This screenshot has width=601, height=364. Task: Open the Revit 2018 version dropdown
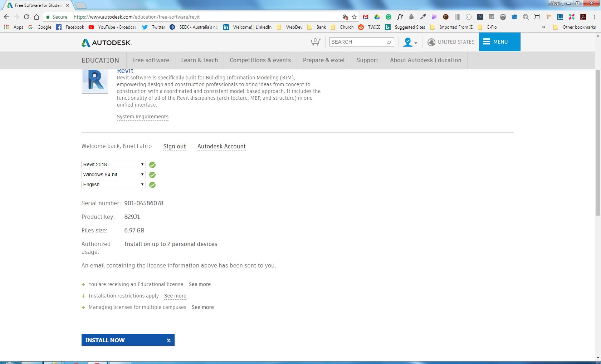coord(113,164)
